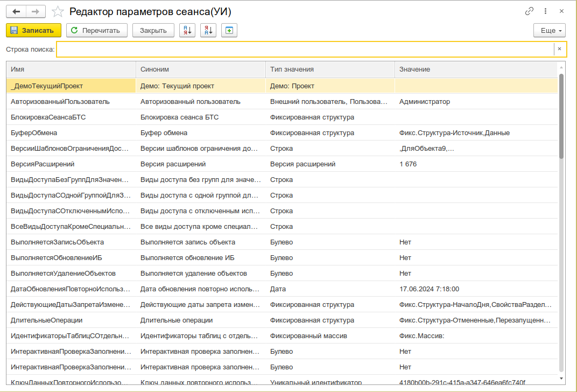Screen dimensions: 577x392
Task: Sort list descending Я-А
Action: tap(208, 31)
